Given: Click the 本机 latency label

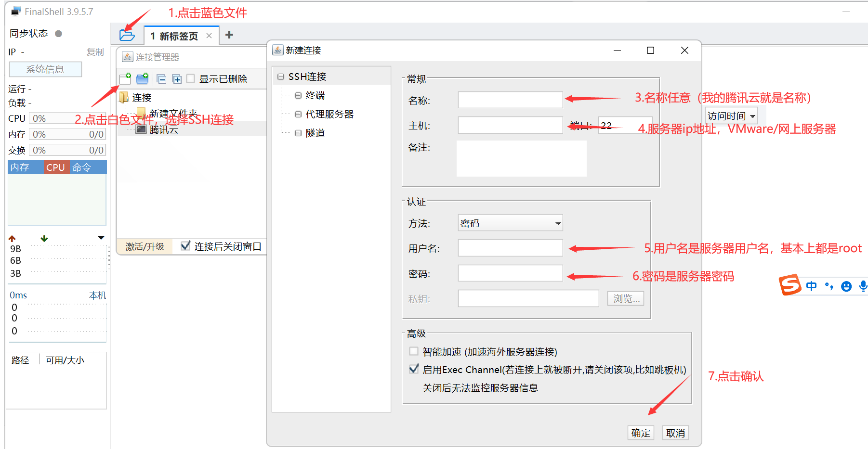Looking at the screenshot, I should coord(97,295).
